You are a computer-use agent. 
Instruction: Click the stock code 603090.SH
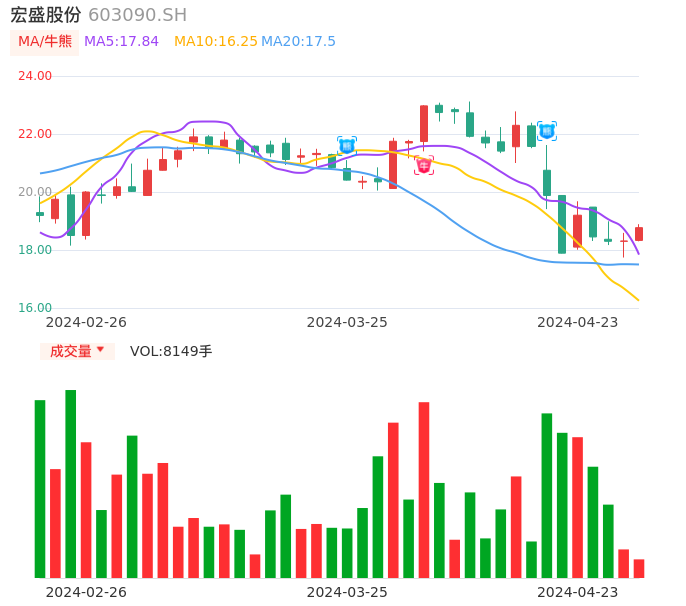[137, 15]
